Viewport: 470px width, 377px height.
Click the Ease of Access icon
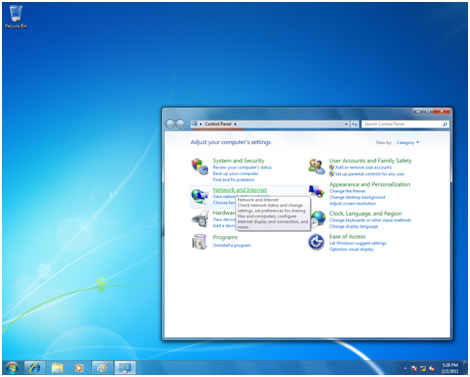pyautogui.click(x=316, y=242)
